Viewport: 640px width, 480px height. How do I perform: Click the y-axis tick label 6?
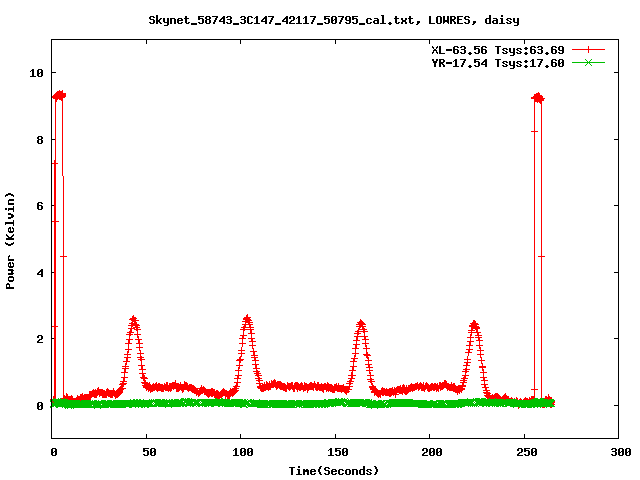click(x=40, y=206)
